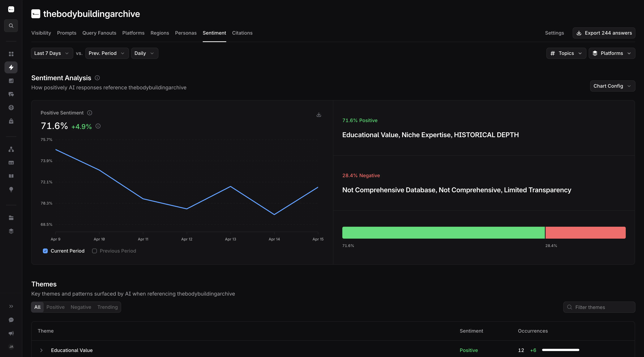Open the shopping bag sidebar icon

pyautogui.click(x=11, y=121)
